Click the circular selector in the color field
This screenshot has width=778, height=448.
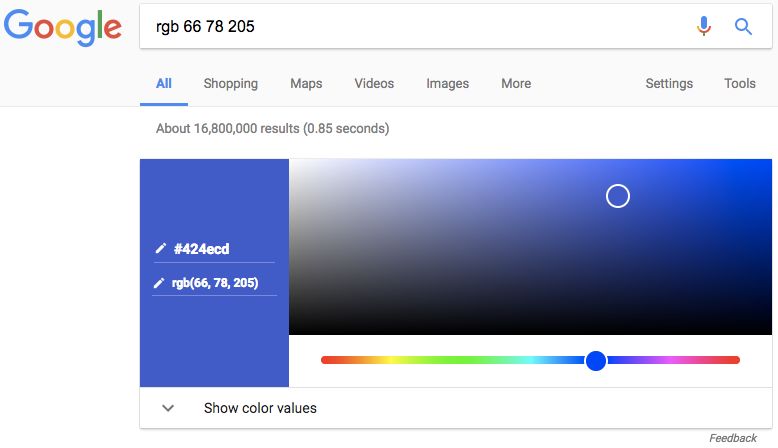click(618, 196)
